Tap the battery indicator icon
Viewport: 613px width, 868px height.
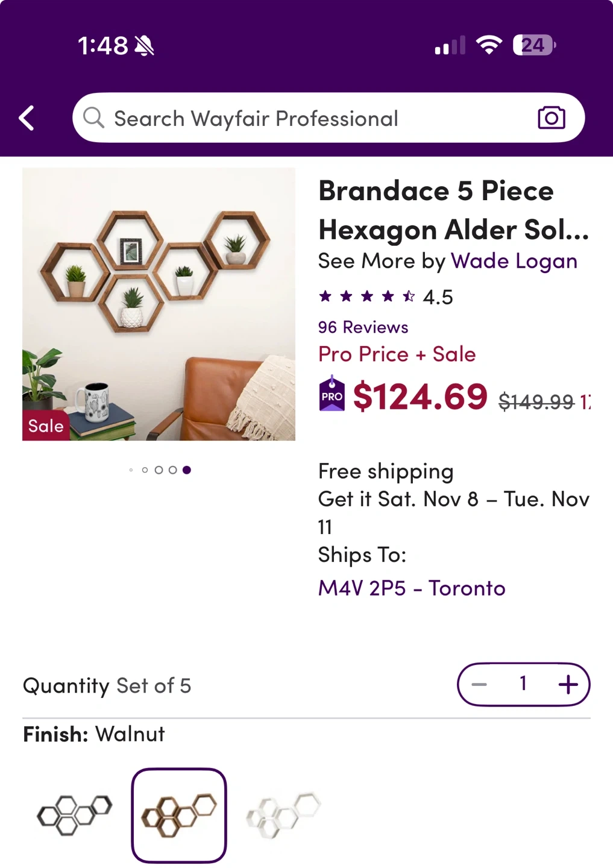coord(534,45)
